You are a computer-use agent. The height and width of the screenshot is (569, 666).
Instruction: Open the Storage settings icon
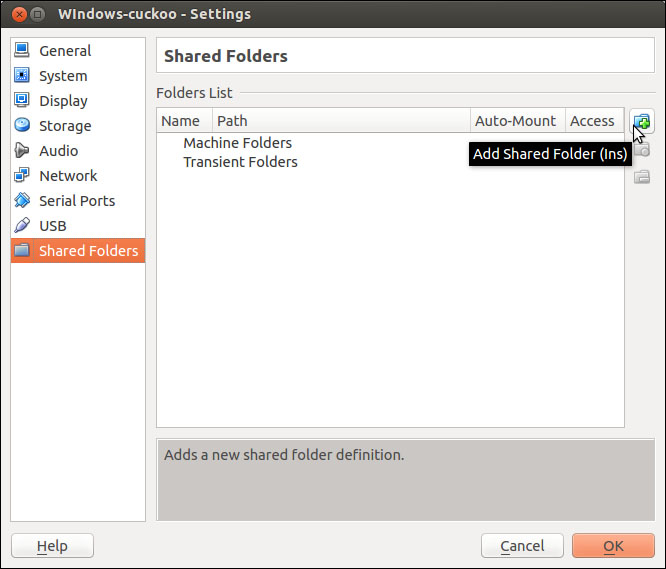click(x=22, y=125)
